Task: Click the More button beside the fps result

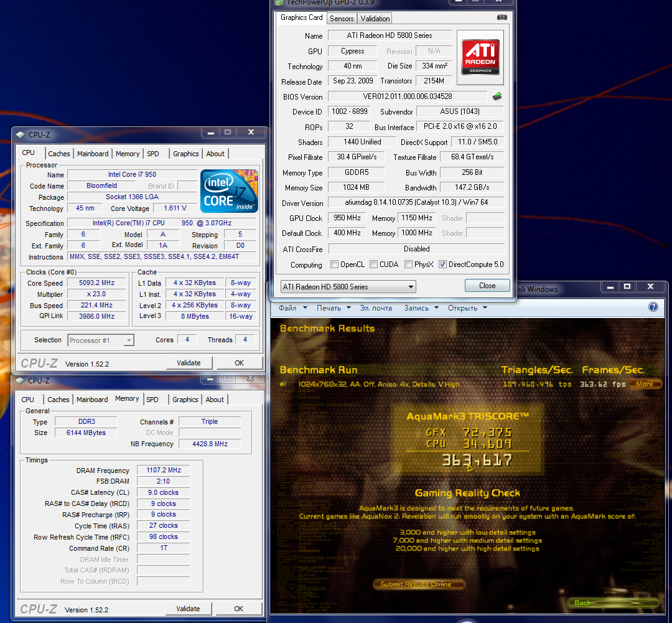Action: tap(645, 384)
